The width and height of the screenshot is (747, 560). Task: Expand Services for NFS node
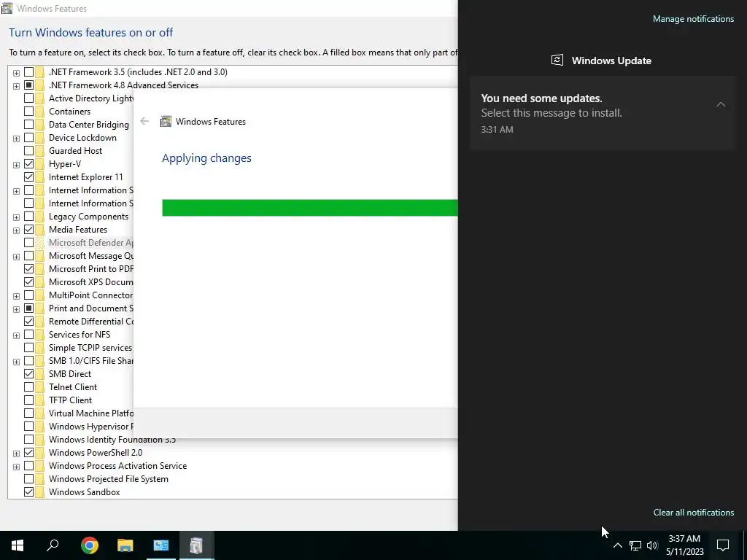click(16, 335)
